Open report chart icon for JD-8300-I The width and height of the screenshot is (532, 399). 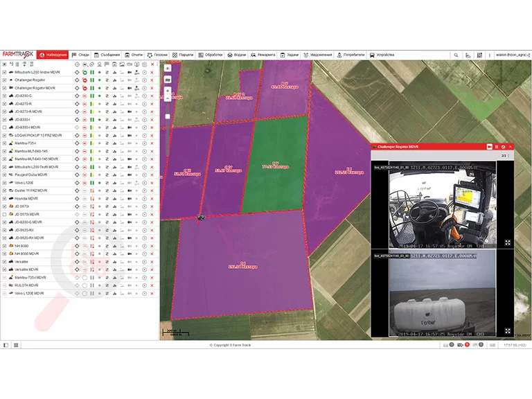click(115, 120)
